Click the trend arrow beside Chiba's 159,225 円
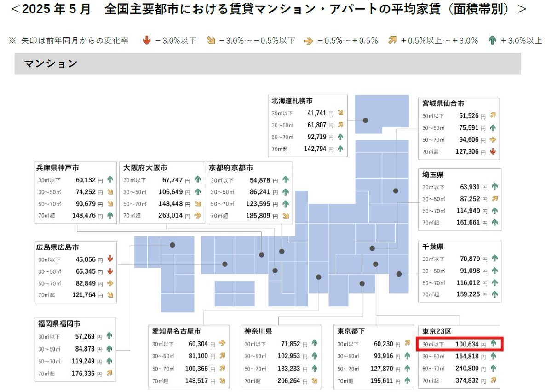Image resolution: width=552 pixels, height=392 pixels. pyautogui.click(x=494, y=294)
